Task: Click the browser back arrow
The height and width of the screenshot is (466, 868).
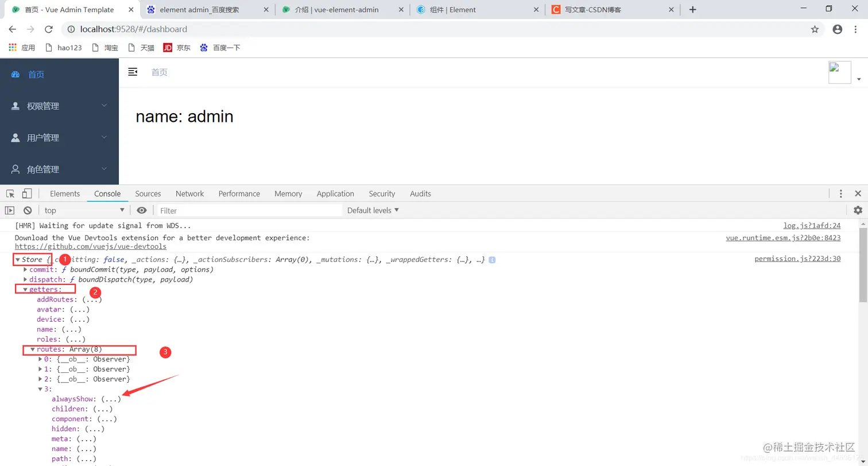Action: coord(12,29)
